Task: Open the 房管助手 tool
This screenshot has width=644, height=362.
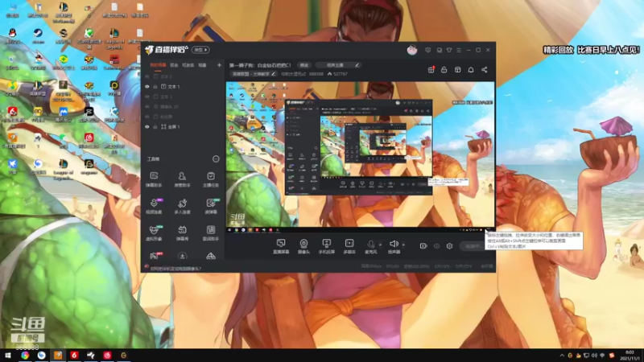Action: pyautogui.click(x=182, y=179)
